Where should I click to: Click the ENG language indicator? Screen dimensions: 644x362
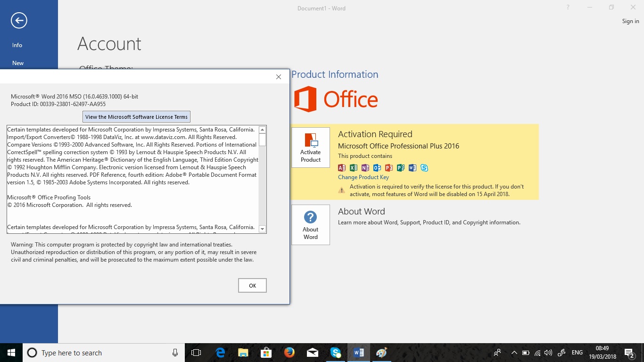pyautogui.click(x=577, y=353)
